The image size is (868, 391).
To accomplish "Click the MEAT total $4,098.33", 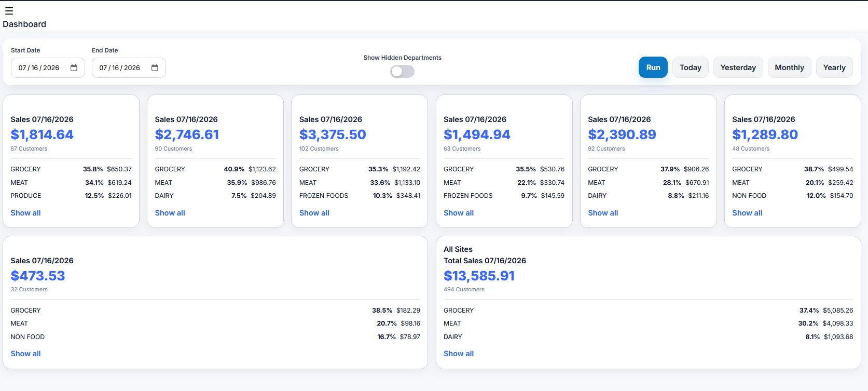I will pos(838,323).
